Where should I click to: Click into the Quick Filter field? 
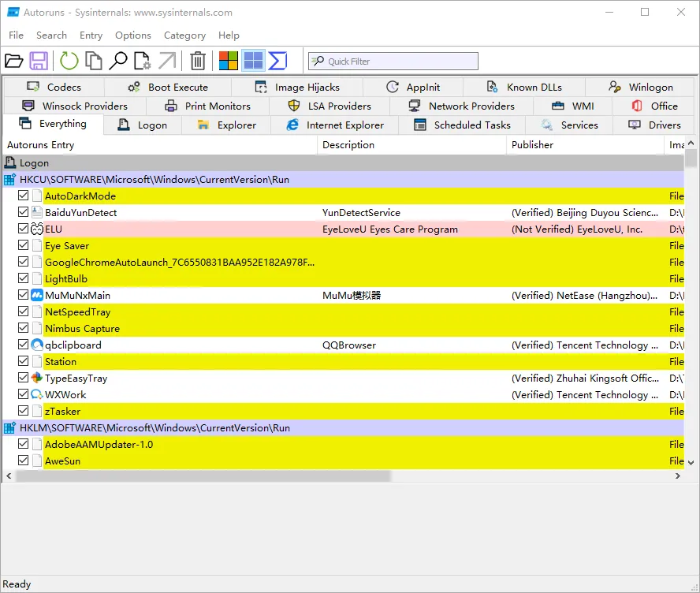[393, 62]
